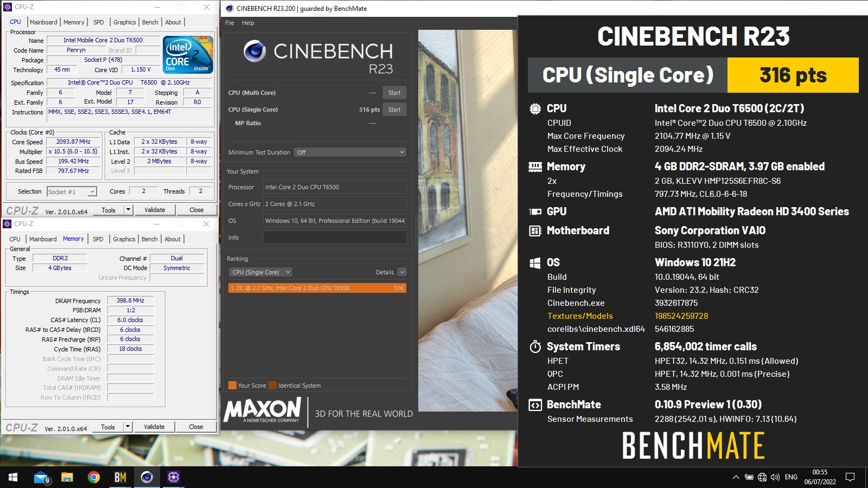Open network status tray icon

[762, 477]
